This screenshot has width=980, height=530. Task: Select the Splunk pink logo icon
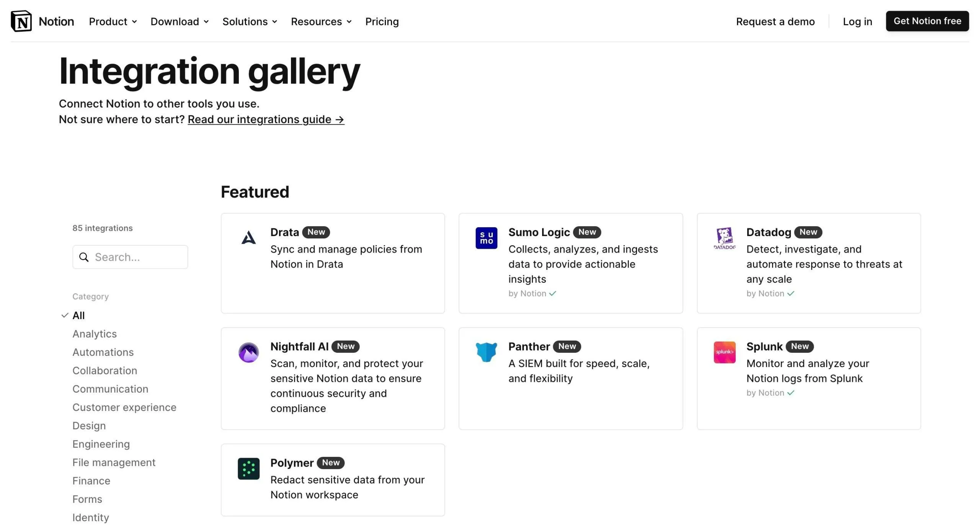click(724, 352)
